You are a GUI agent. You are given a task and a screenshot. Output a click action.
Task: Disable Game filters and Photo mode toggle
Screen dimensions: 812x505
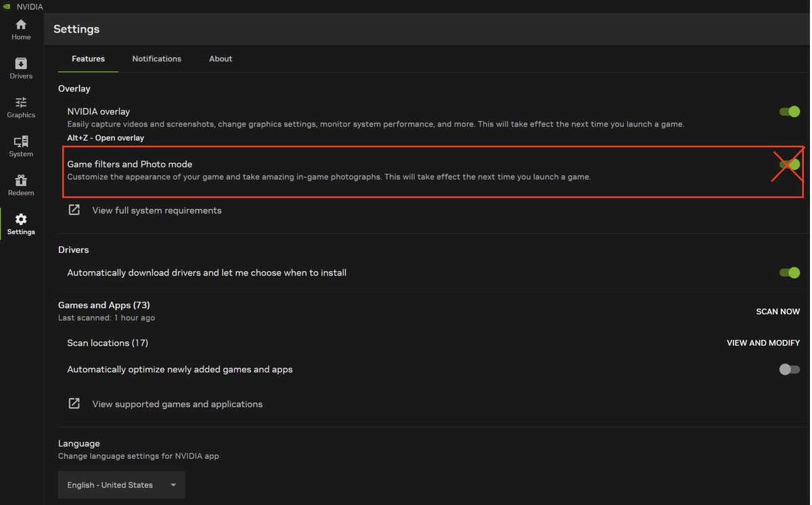pyautogui.click(x=790, y=164)
